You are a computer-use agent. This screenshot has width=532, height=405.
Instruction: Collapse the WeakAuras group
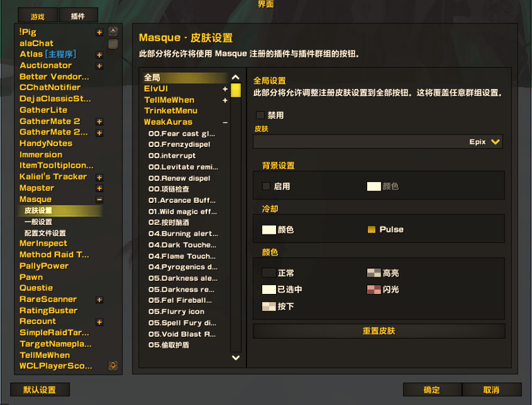click(x=225, y=122)
